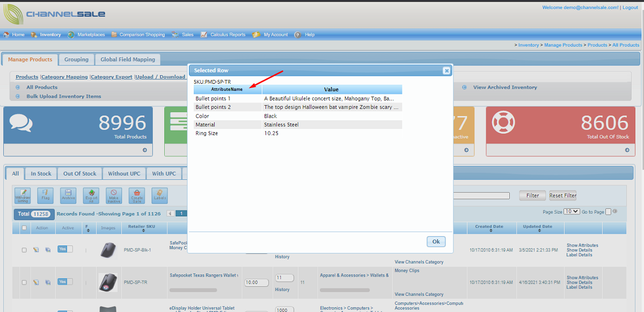Select the checkbox for PMD-SP-TR row
644x312 pixels.
[24, 282]
